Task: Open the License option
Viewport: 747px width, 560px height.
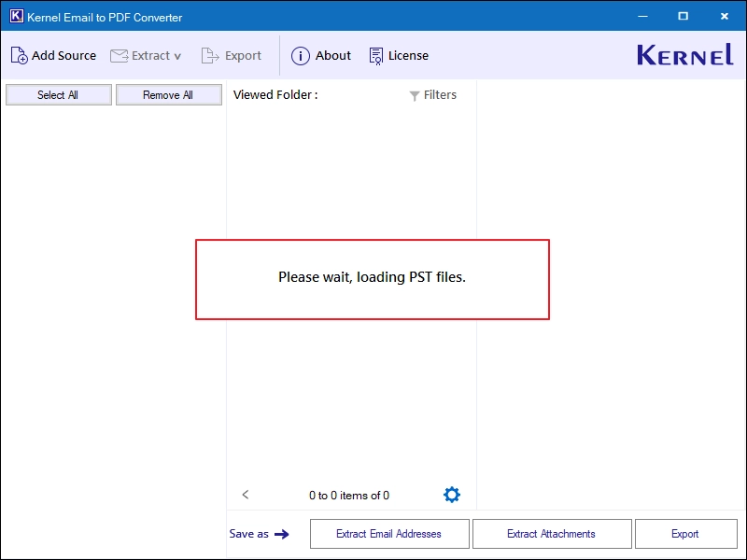Action: (399, 56)
